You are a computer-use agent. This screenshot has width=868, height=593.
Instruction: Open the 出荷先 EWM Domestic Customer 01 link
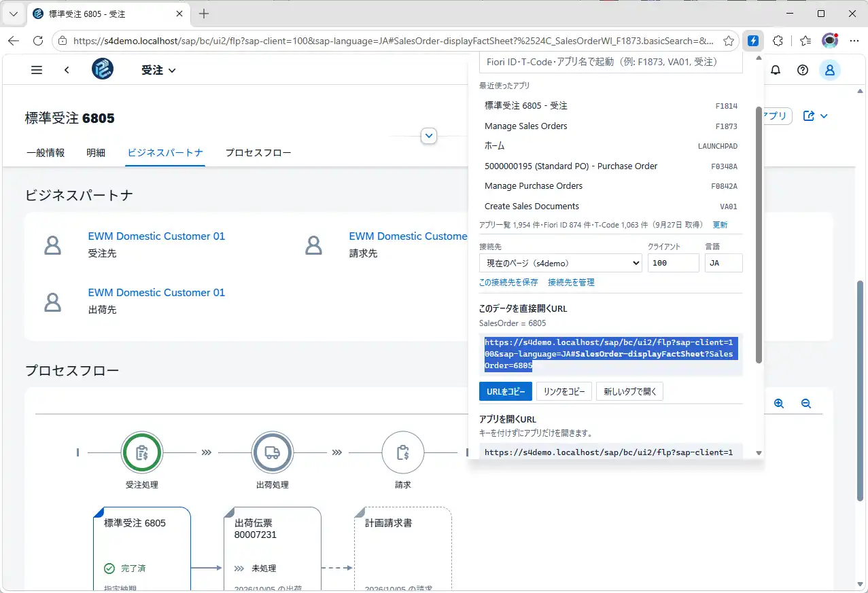(x=156, y=293)
